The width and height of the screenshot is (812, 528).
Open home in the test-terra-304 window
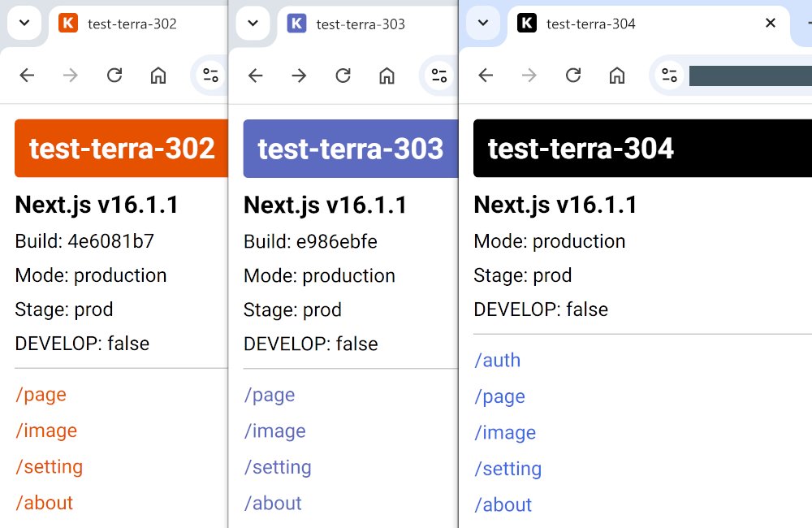(617, 76)
